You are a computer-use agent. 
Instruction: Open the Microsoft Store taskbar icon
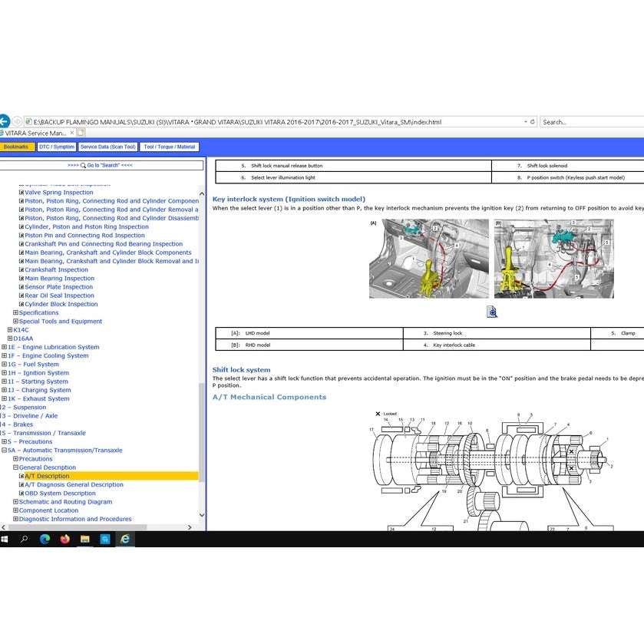105,539
